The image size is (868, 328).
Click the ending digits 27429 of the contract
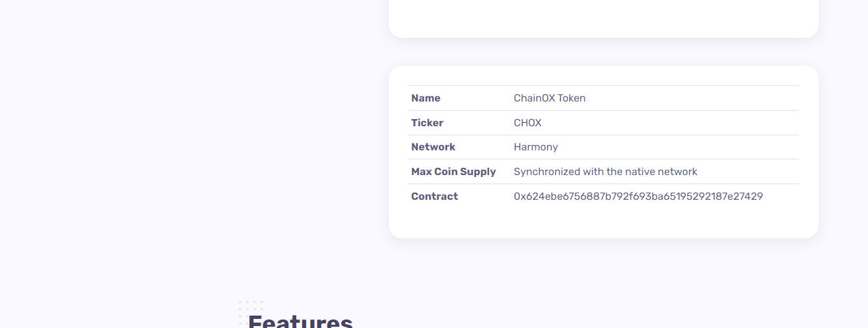(748, 196)
